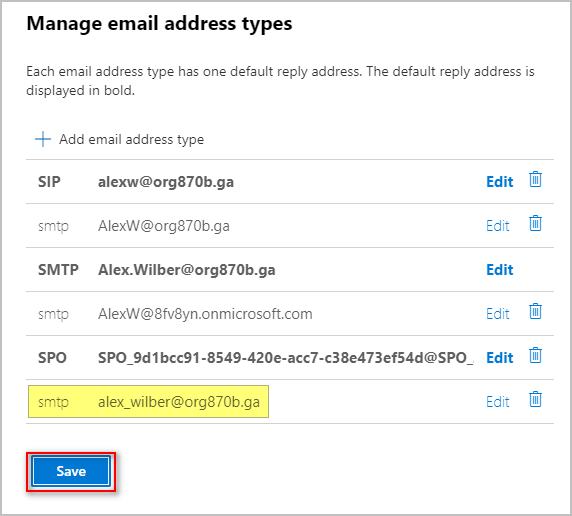Delete the AlexW@8fv8yn.onmicrosoft.com address
This screenshot has height=516, width=572.
pos(535,311)
